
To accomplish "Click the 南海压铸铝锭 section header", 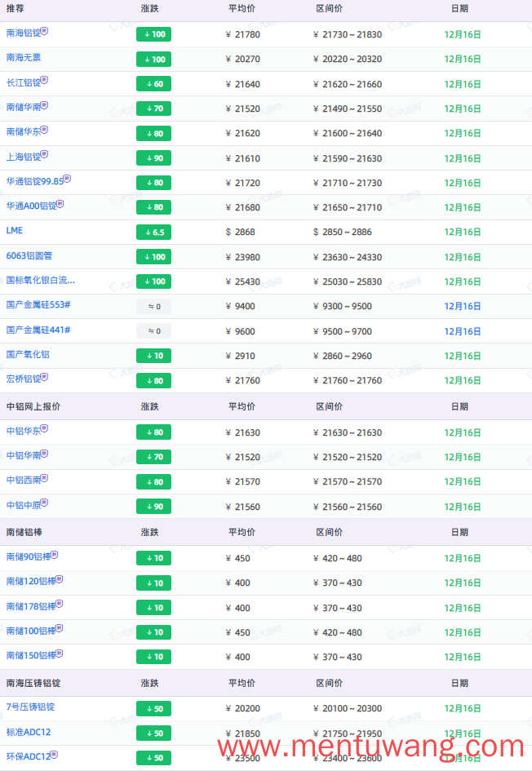I will click(x=33, y=683).
